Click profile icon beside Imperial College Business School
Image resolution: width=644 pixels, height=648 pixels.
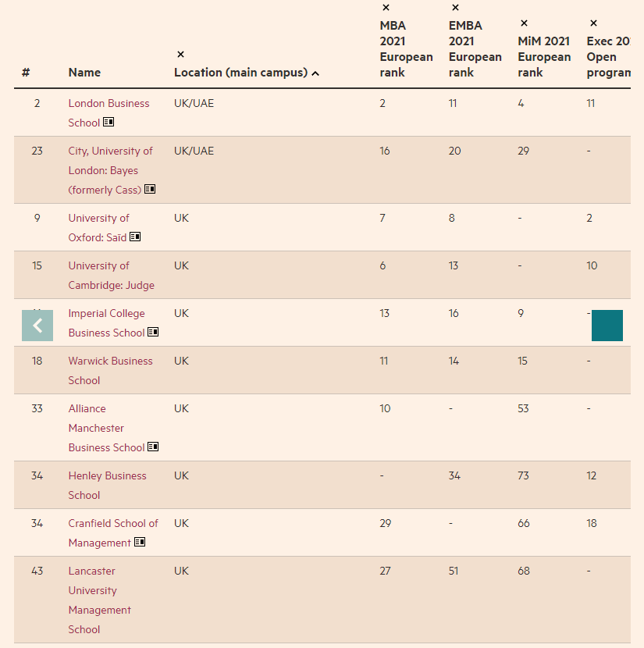(x=153, y=333)
